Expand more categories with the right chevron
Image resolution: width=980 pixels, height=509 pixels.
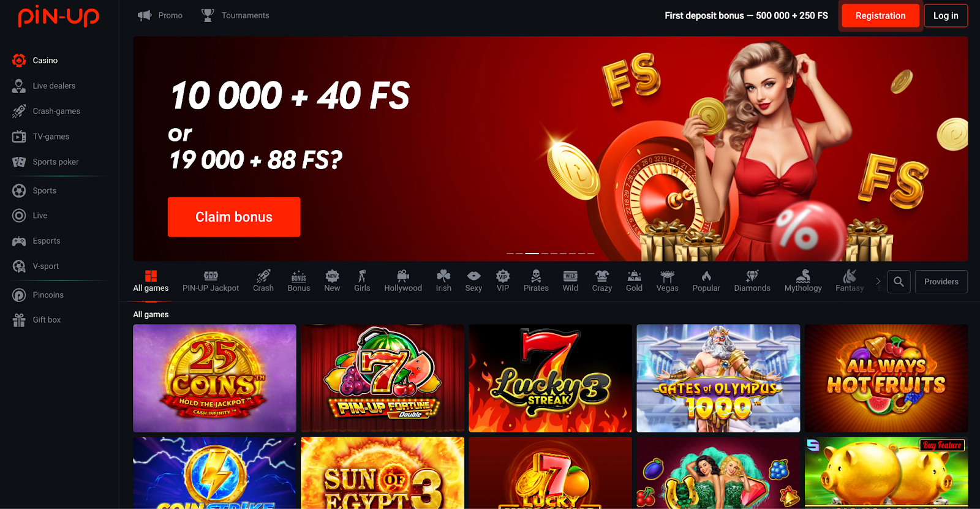[878, 281]
